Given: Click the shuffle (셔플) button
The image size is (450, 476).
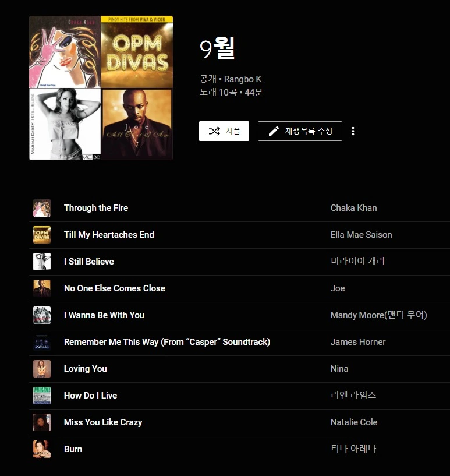Looking at the screenshot, I should [224, 131].
